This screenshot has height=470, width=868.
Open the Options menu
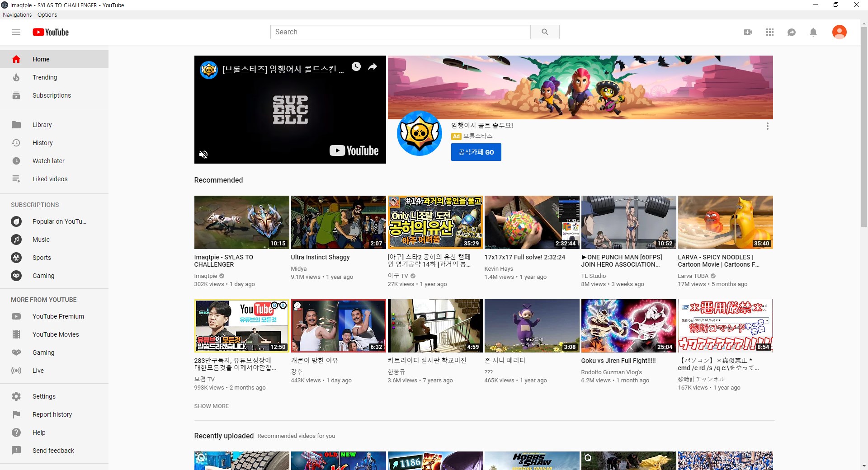pos(47,15)
